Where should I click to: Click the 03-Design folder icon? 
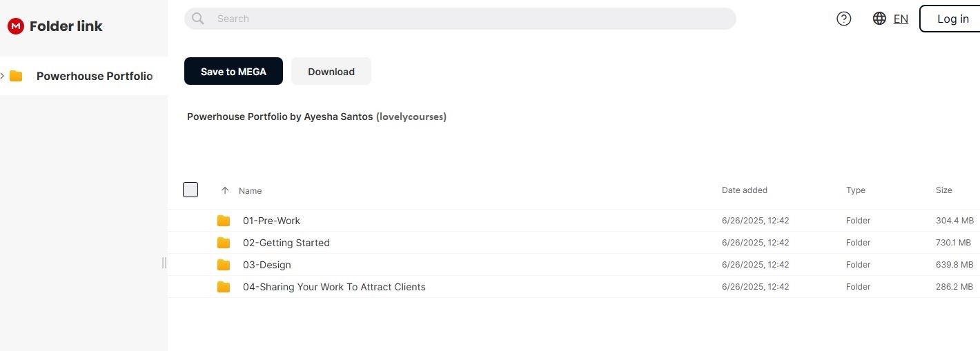click(x=224, y=265)
